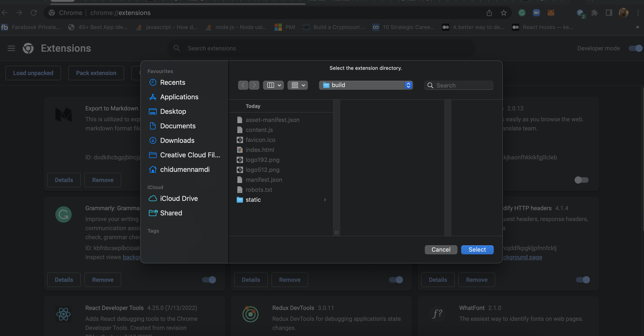
Task: Open the Extensions hamburger menu
Action: (11, 48)
